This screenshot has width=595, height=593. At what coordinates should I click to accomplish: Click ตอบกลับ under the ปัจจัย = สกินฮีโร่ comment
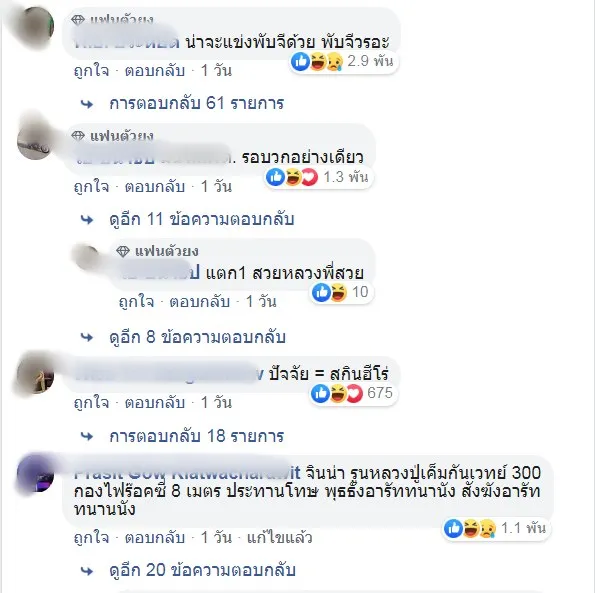pos(155,403)
